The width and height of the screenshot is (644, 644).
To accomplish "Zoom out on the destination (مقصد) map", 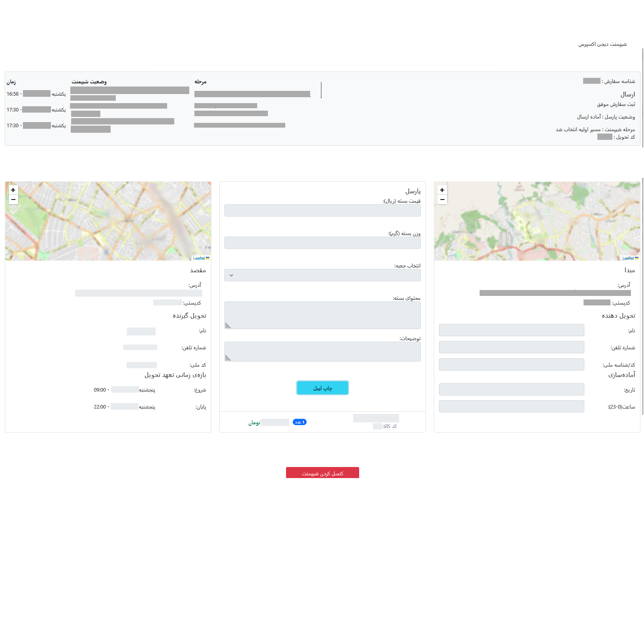I will point(13,200).
